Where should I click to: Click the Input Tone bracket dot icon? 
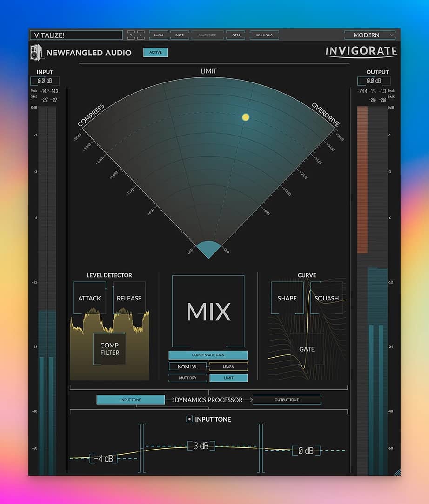click(x=189, y=419)
